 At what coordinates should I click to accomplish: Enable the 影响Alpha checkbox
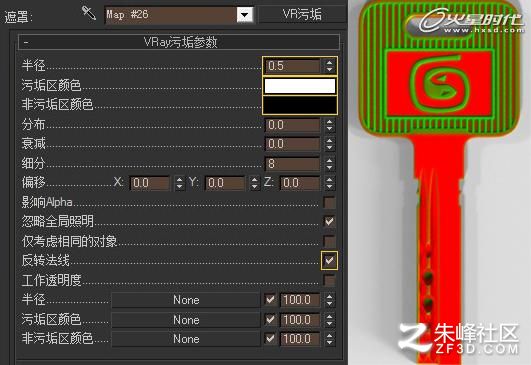(329, 202)
